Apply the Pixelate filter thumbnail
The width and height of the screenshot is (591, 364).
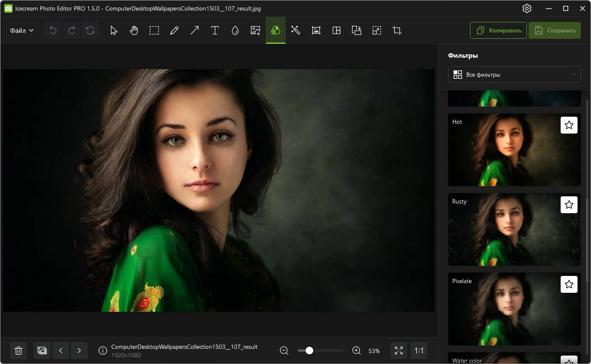[x=514, y=309]
